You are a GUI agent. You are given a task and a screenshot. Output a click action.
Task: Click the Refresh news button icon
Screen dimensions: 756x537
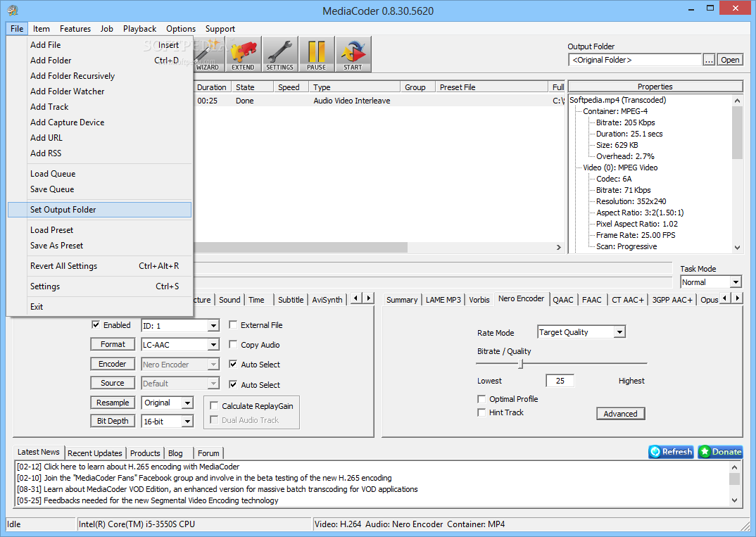click(x=671, y=452)
